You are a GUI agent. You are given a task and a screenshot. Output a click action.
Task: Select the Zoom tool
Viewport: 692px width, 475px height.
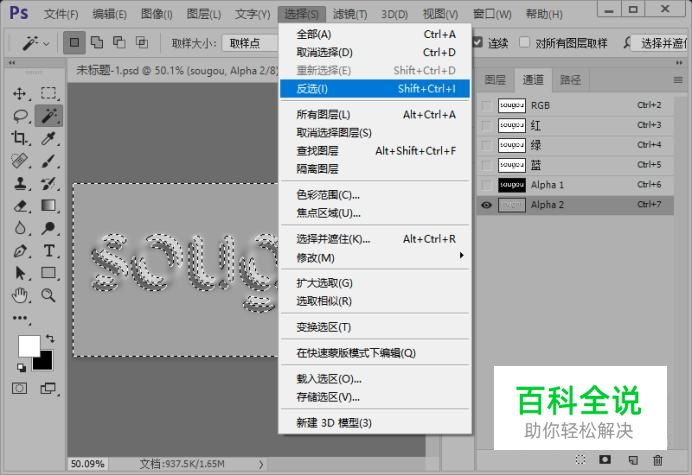coord(49,295)
